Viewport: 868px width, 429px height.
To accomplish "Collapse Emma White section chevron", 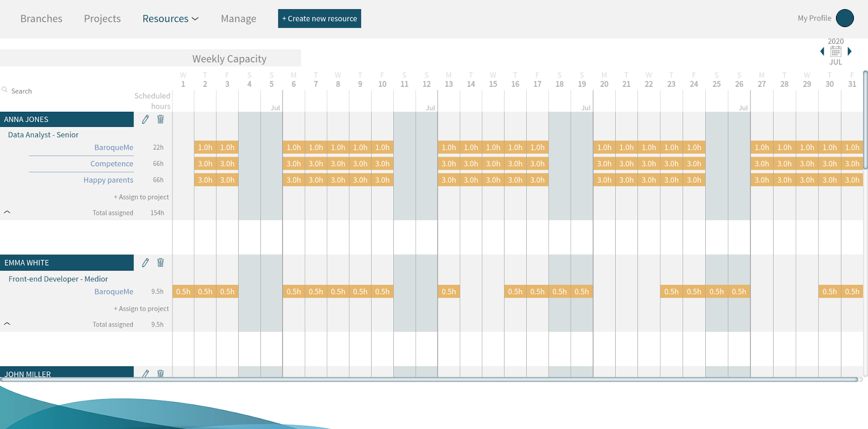I will (x=7, y=324).
